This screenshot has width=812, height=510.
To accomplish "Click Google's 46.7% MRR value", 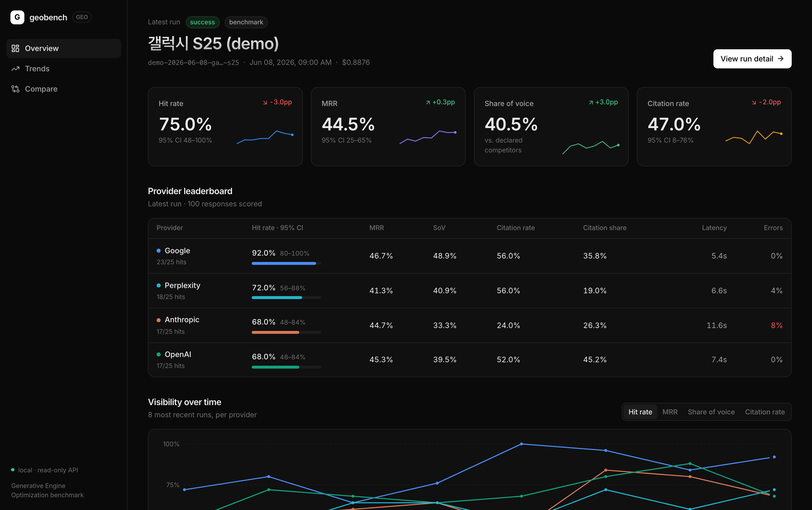I will click(x=381, y=256).
